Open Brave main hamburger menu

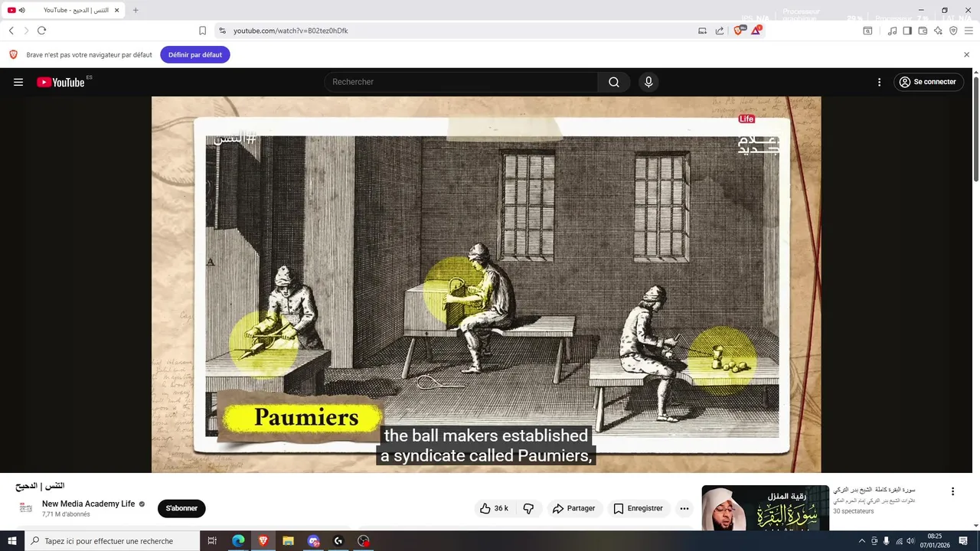[x=969, y=31]
